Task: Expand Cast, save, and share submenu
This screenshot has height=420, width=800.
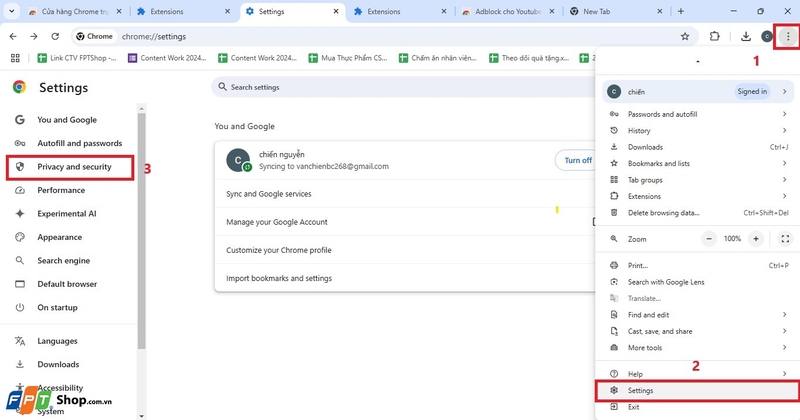Action: point(697,331)
